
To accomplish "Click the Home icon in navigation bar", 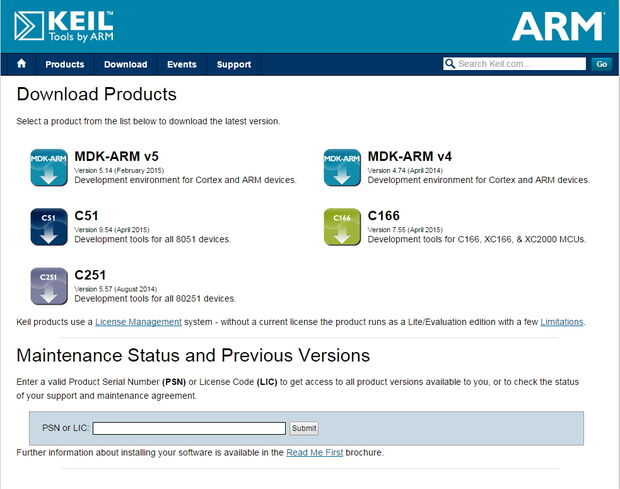I will point(21,64).
